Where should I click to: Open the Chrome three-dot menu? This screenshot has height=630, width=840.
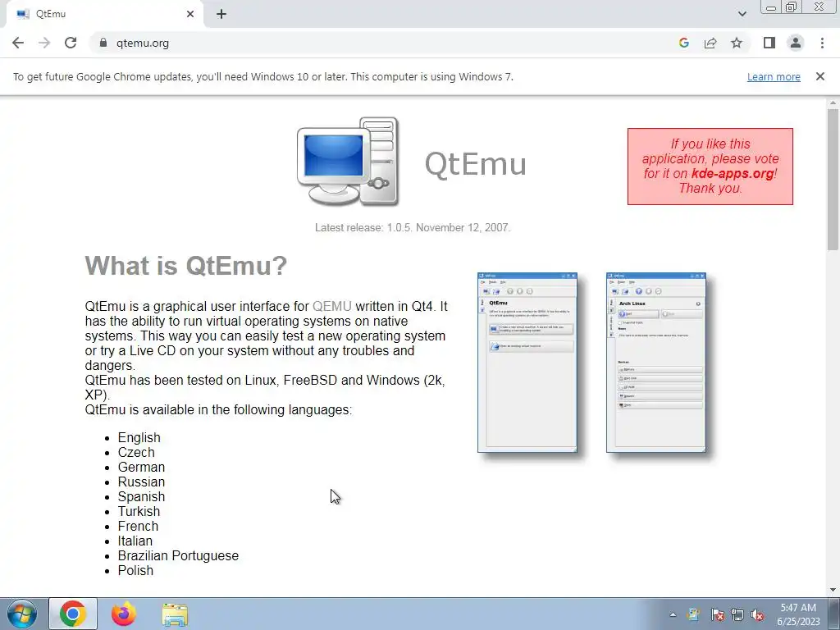pyautogui.click(x=822, y=43)
